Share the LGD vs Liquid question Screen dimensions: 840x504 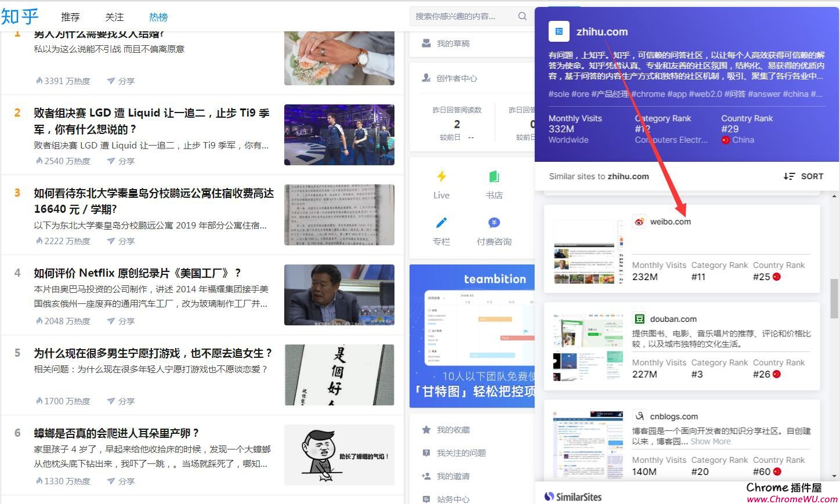(121, 161)
